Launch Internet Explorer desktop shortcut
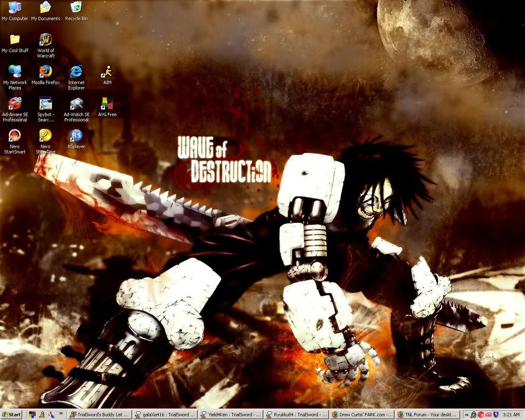 click(x=77, y=77)
